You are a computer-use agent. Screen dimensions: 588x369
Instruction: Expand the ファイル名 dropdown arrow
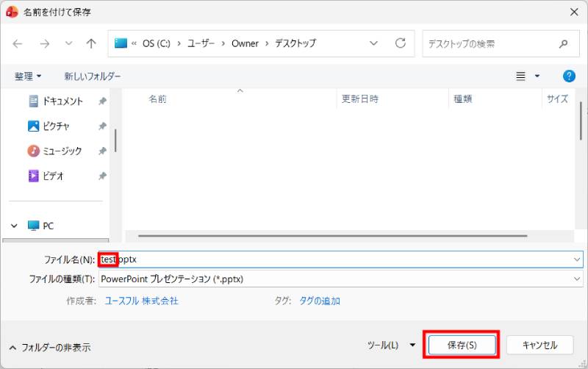pyautogui.click(x=577, y=259)
